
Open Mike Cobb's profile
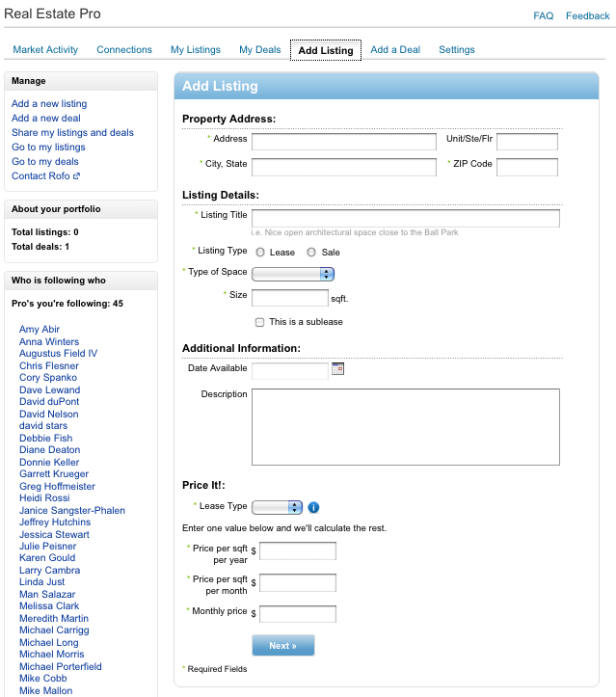tap(43, 678)
